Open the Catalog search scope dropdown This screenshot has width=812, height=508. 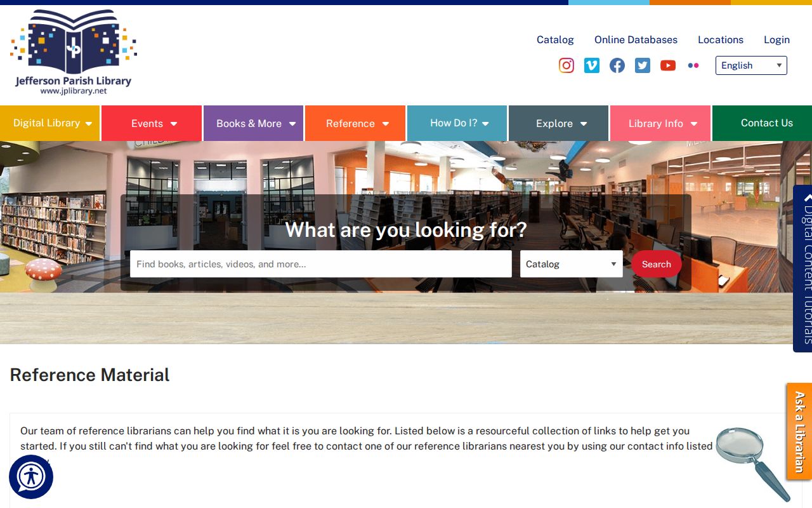(x=572, y=264)
